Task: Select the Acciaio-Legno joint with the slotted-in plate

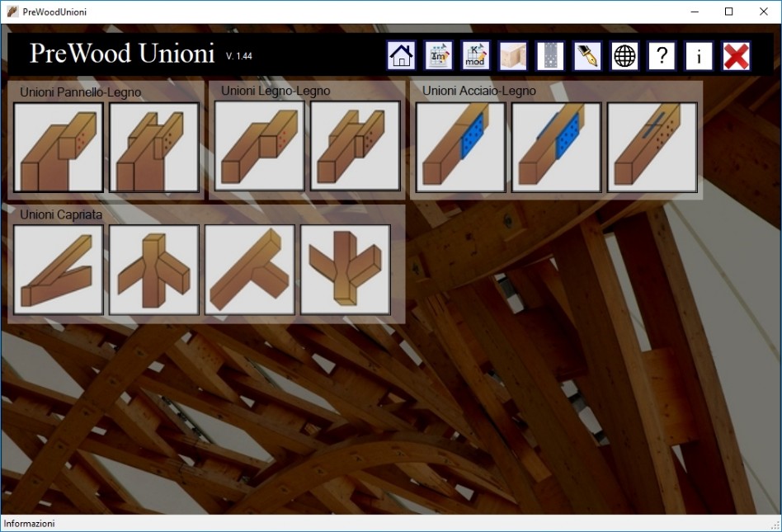Action: (652, 147)
